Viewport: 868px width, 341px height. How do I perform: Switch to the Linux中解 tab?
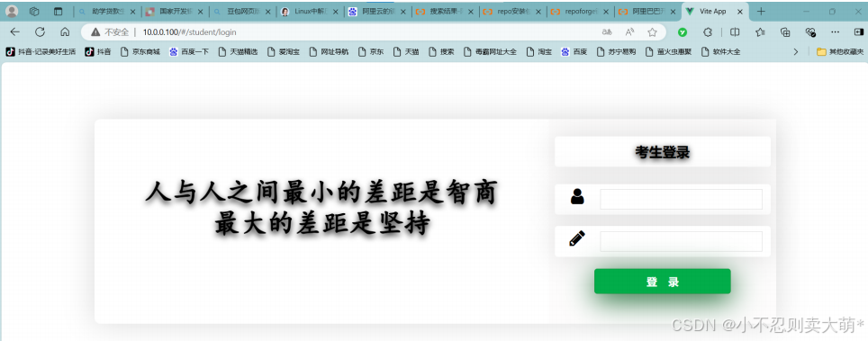tap(310, 11)
